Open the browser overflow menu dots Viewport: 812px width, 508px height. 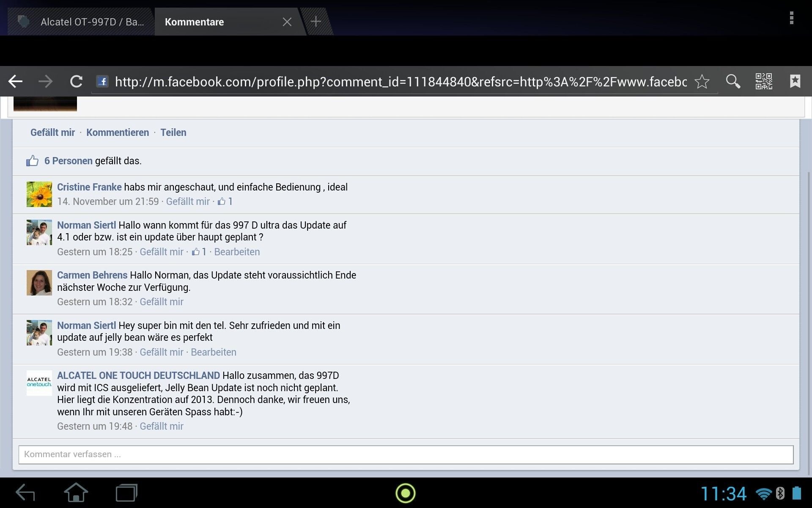coord(791,18)
